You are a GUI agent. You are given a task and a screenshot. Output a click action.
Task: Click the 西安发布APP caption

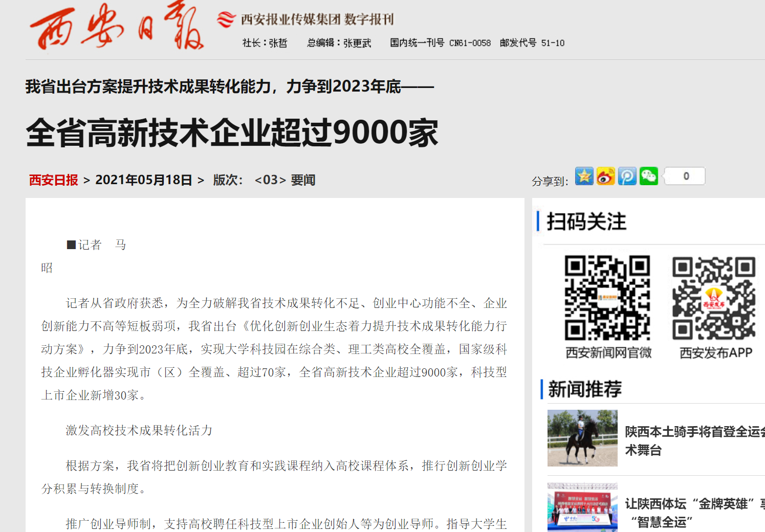[x=716, y=352]
